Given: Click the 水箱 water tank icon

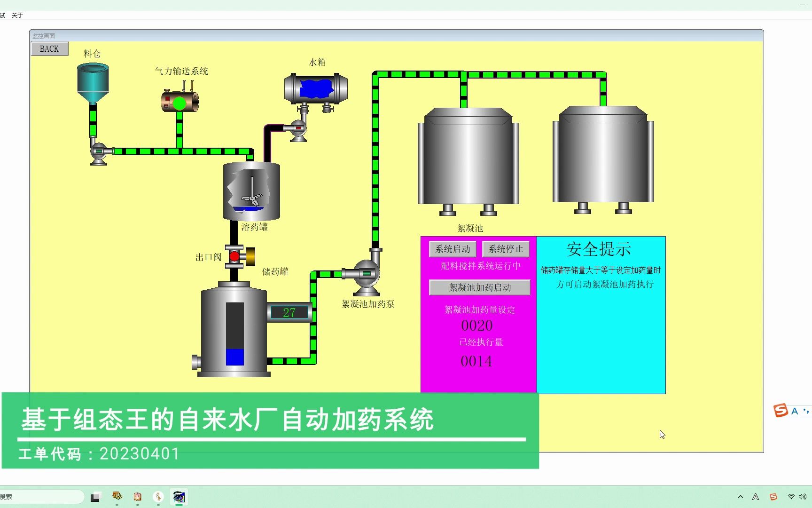Looking at the screenshot, I should coord(316,88).
